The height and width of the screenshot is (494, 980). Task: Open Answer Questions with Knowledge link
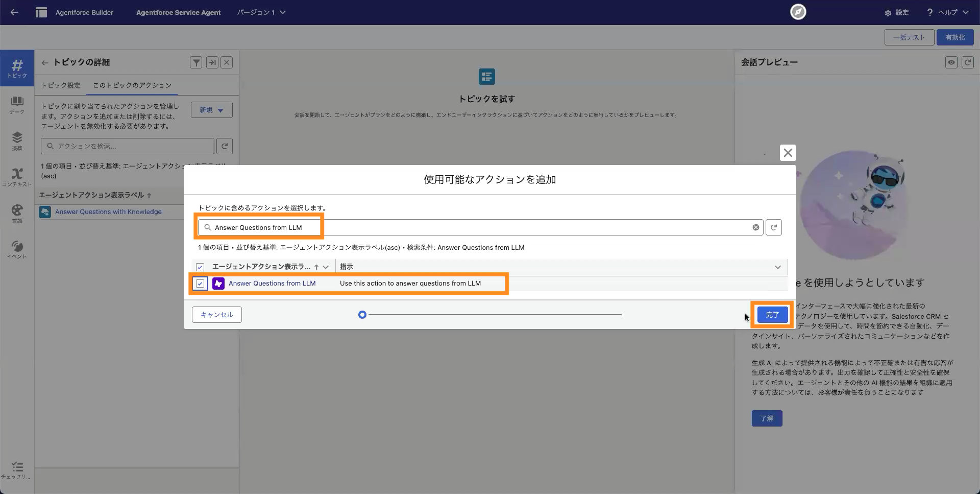pyautogui.click(x=108, y=212)
